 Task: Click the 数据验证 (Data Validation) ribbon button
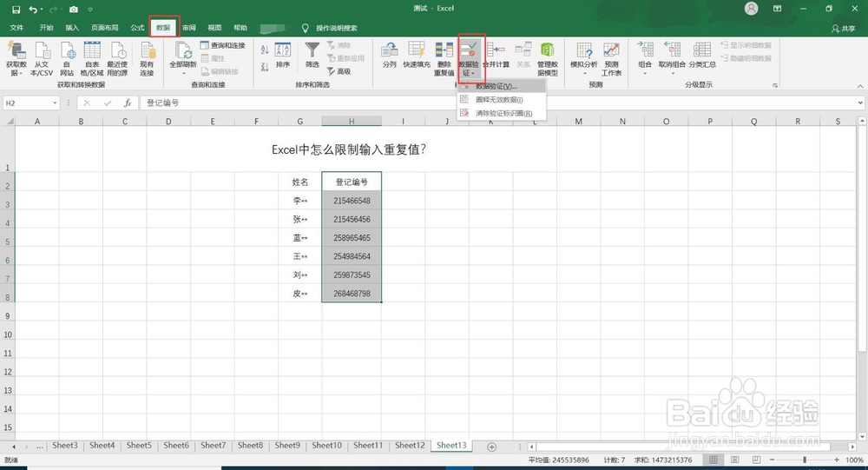(469, 58)
